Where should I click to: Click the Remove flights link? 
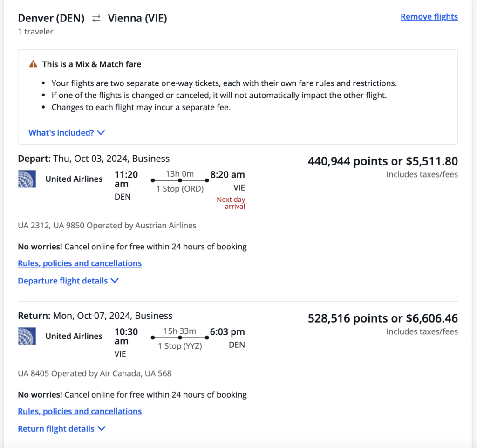[429, 17]
